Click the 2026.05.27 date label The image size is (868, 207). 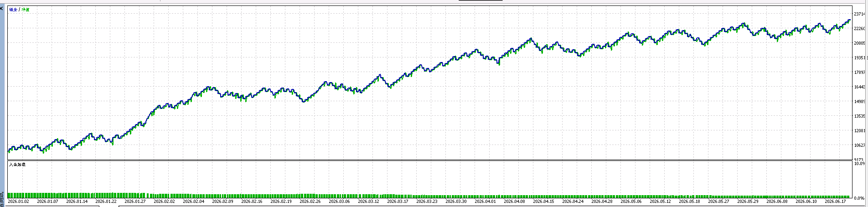(x=718, y=201)
